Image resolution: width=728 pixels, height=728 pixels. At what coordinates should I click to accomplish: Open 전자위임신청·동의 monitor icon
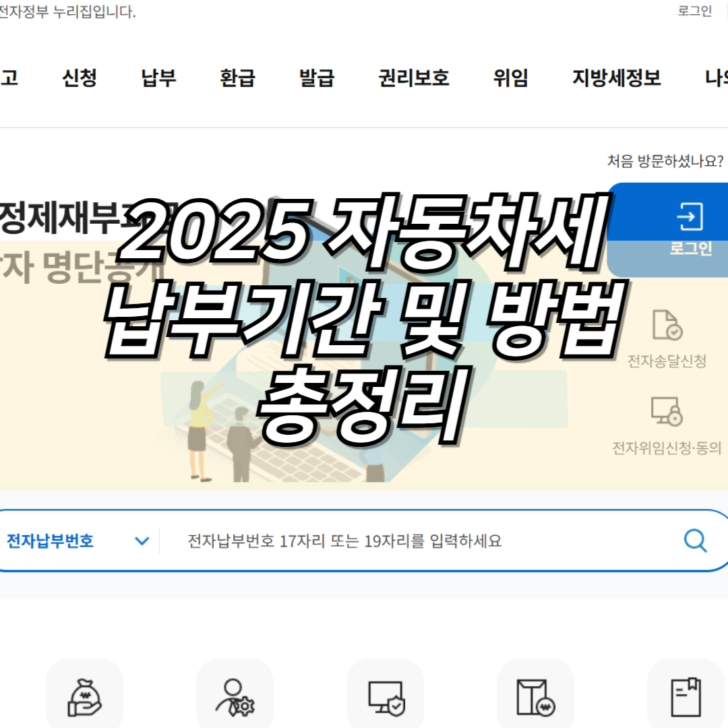pos(667,411)
